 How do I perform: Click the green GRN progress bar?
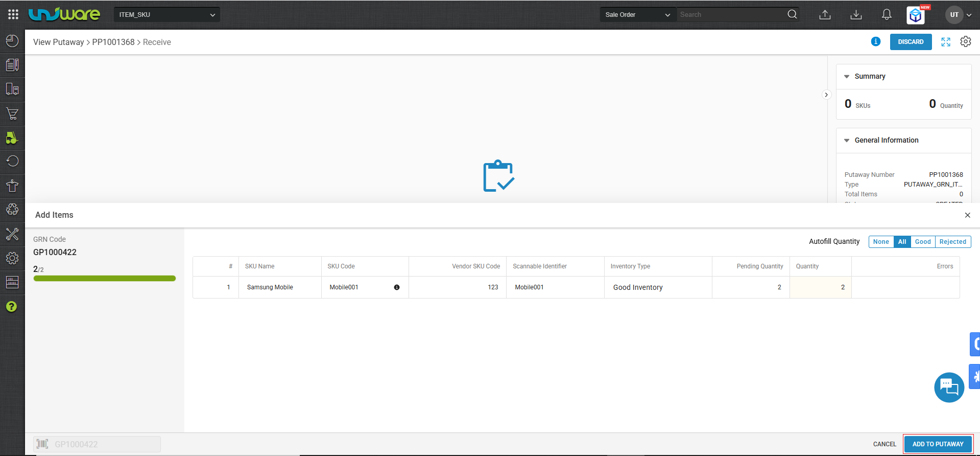pos(105,279)
